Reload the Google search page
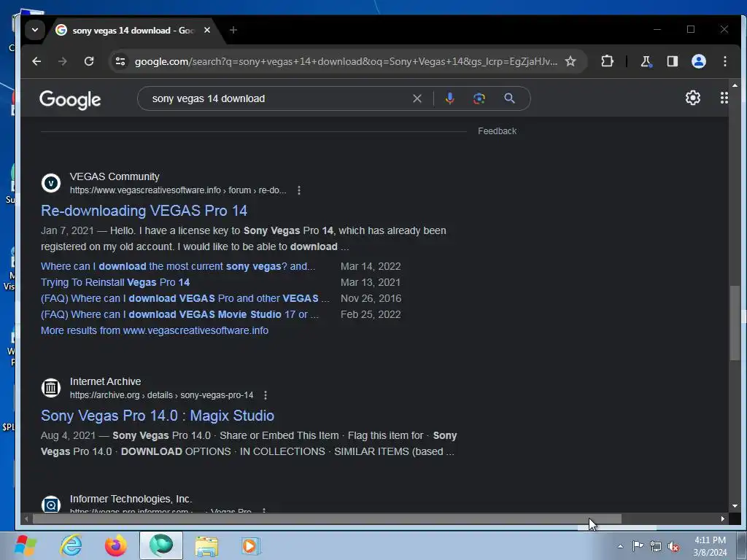747x560 pixels. pos(88,61)
